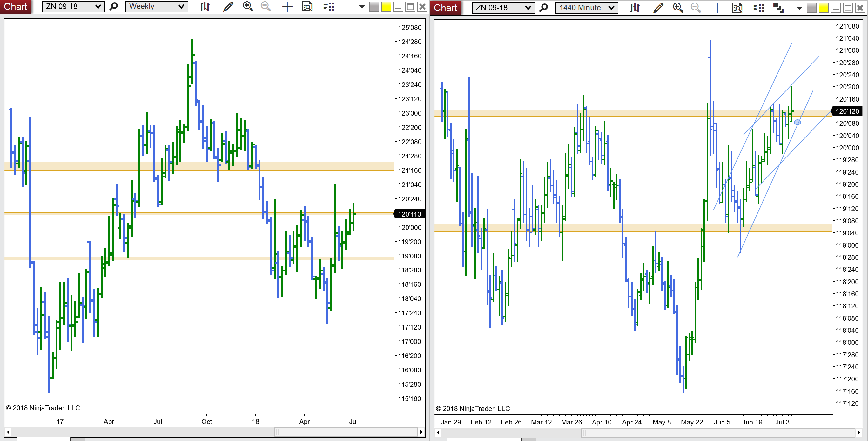Click the left scroll arrow under 1440 Minute chart
Screen dimensions: 868x441
438,432
